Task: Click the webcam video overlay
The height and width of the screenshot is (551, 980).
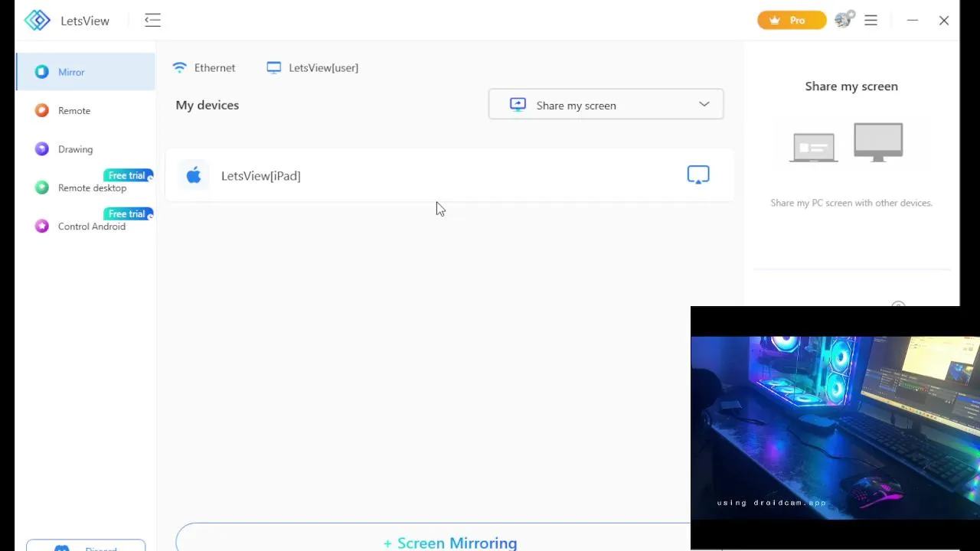Action: coord(835,428)
